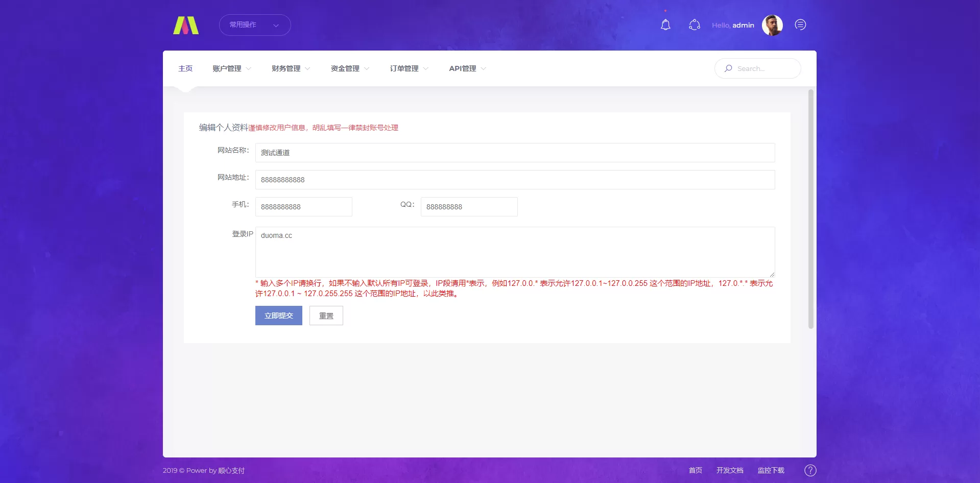Open the 订单管理 menu

tap(409, 68)
